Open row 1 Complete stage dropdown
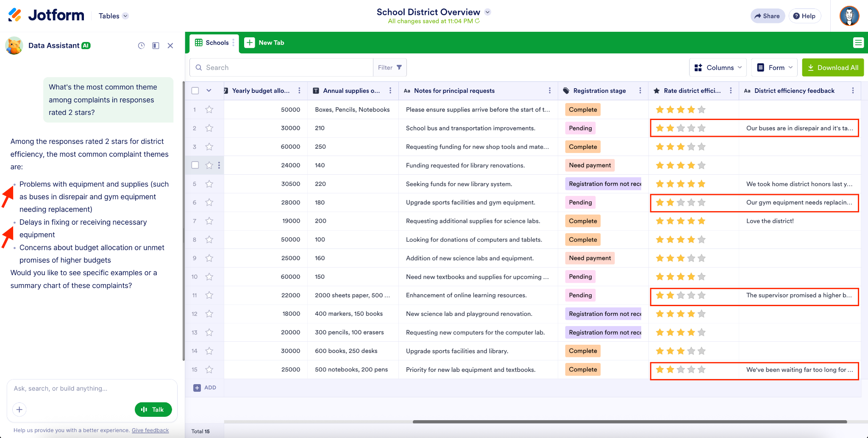 coord(583,110)
